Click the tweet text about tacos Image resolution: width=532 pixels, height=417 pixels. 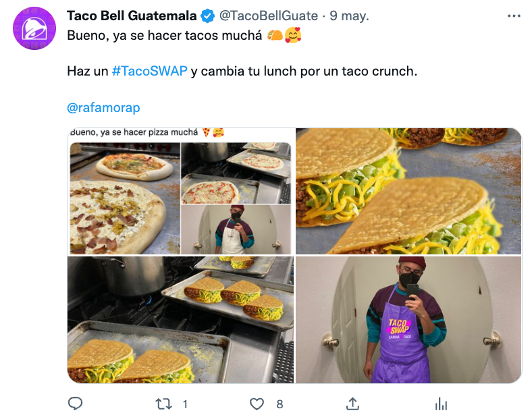164,35
